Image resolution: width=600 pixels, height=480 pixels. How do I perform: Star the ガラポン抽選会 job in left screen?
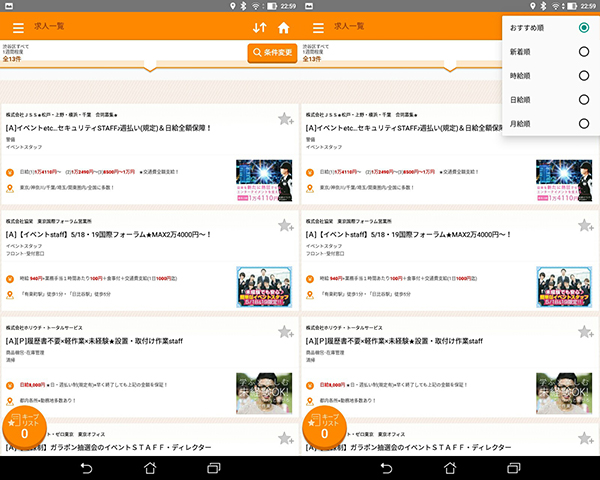(285, 438)
